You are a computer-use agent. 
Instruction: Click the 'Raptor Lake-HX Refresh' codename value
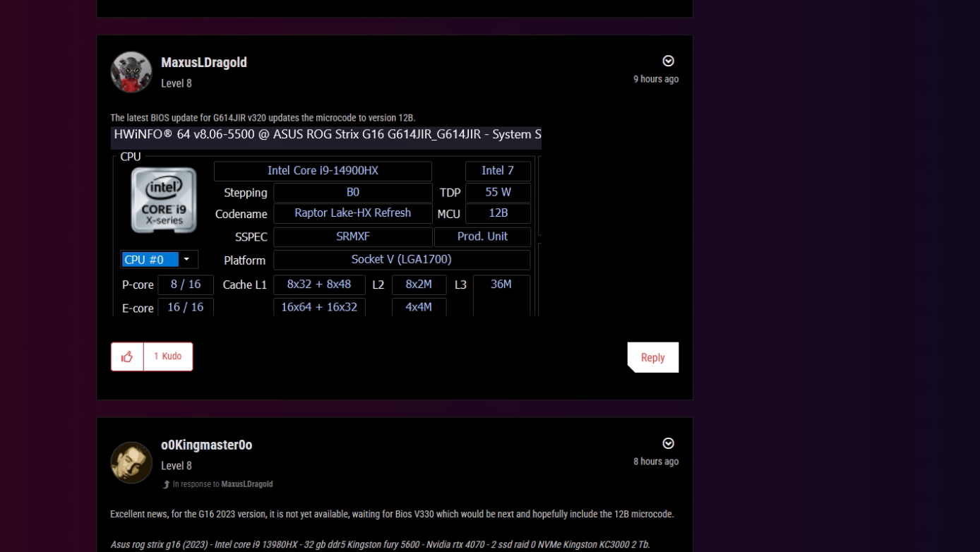(x=353, y=213)
